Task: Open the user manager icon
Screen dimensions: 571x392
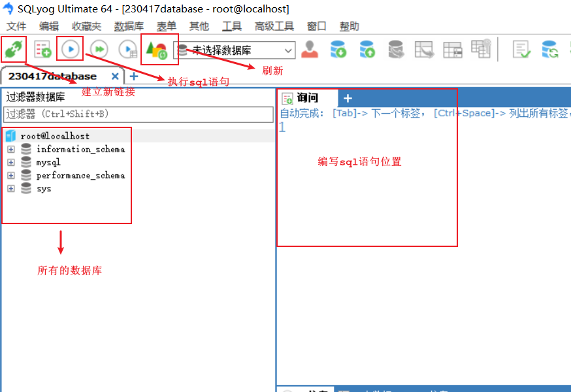Action: 310,49
